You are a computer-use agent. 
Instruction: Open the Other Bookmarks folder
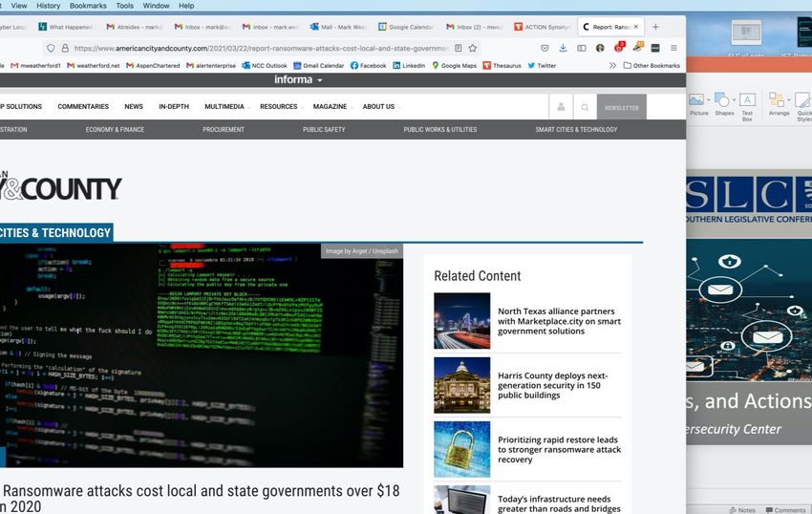point(652,65)
